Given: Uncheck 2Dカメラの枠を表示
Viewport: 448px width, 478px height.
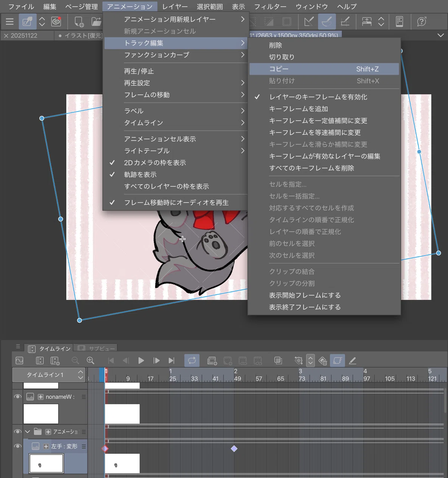Looking at the screenshot, I should tap(175, 163).
